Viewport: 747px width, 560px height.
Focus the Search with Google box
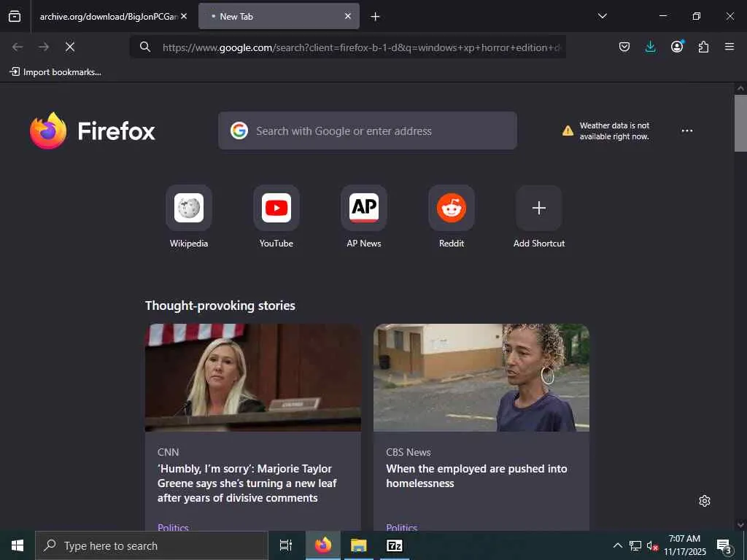(x=368, y=131)
